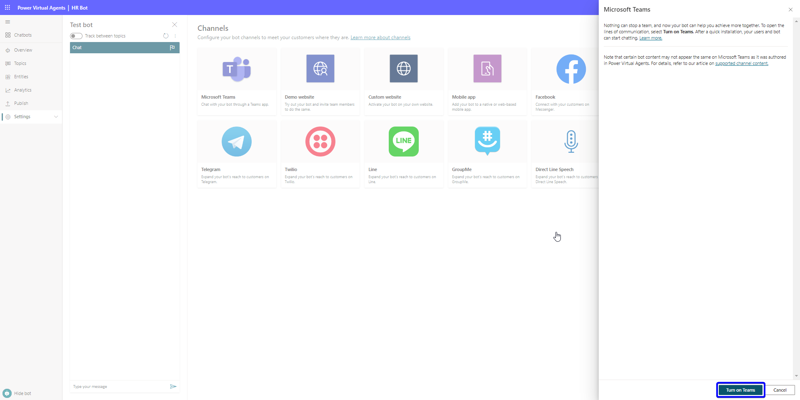Toggle Track between topics switch
Viewport: 800px width, 400px height.
[x=76, y=36]
